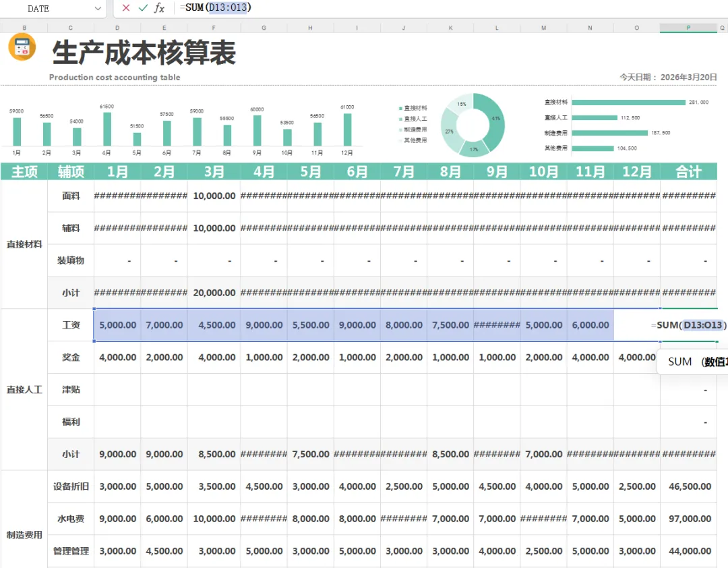
Task: Click the 生产成本核算表 title
Action: pos(144,52)
